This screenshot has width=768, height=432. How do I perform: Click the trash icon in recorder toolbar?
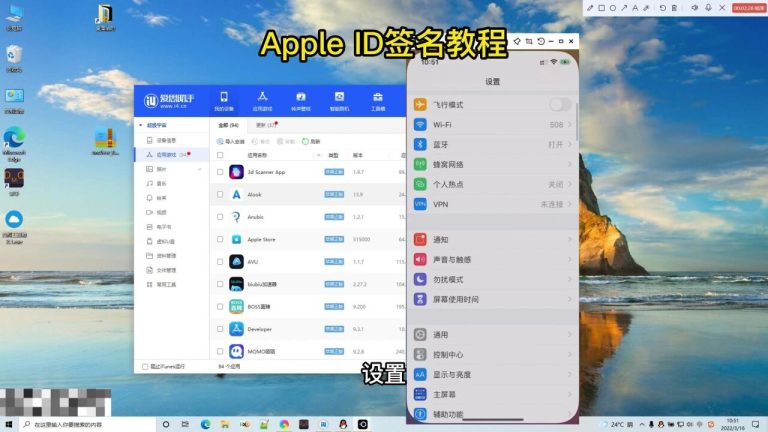tap(674, 8)
